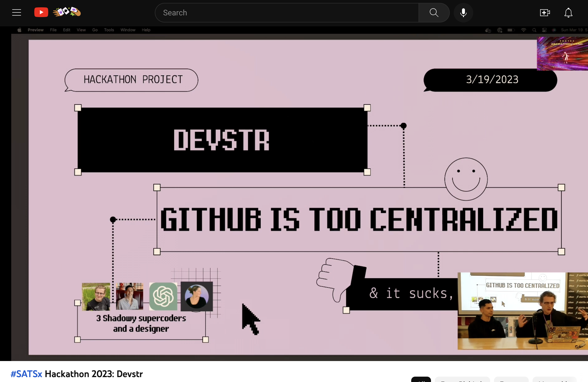This screenshot has width=588, height=382.
Task: Open the Create video camera icon
Action: (545, 13)
